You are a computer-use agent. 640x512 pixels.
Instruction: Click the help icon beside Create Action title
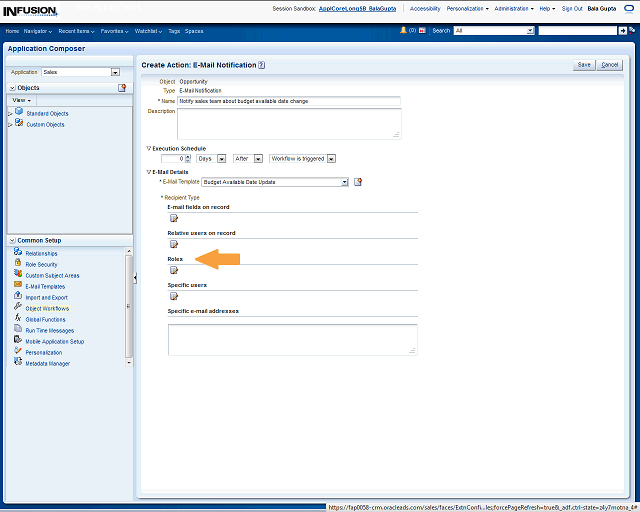tap(262, 65)
